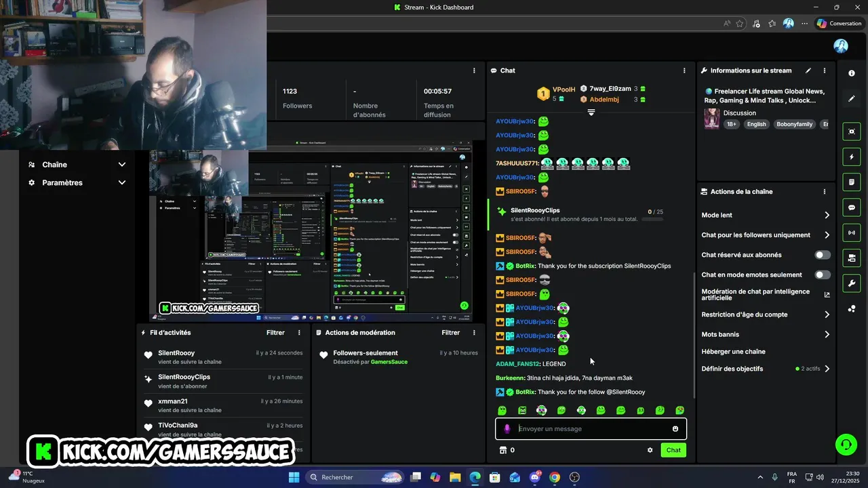Click the 0/25 subscription goal progress bar
The height and width of the screenshot is (488, 868).
tap(652, 219)
